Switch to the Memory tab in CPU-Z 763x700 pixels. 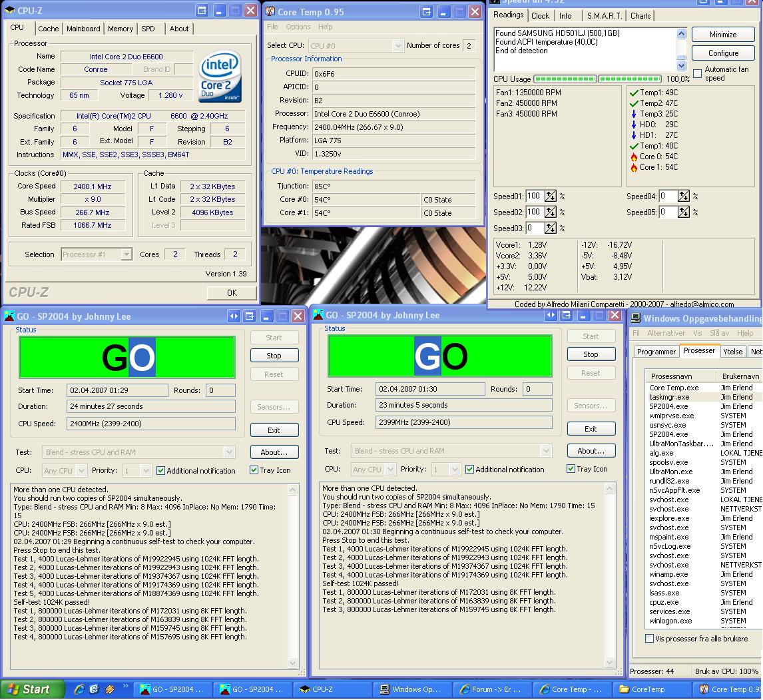[121, 29]
